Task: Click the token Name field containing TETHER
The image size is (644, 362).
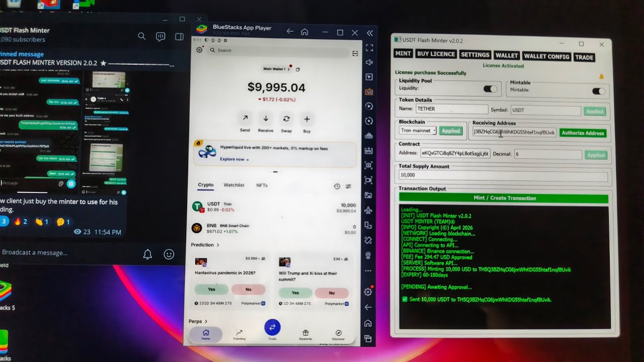Action: coord(451,109)
